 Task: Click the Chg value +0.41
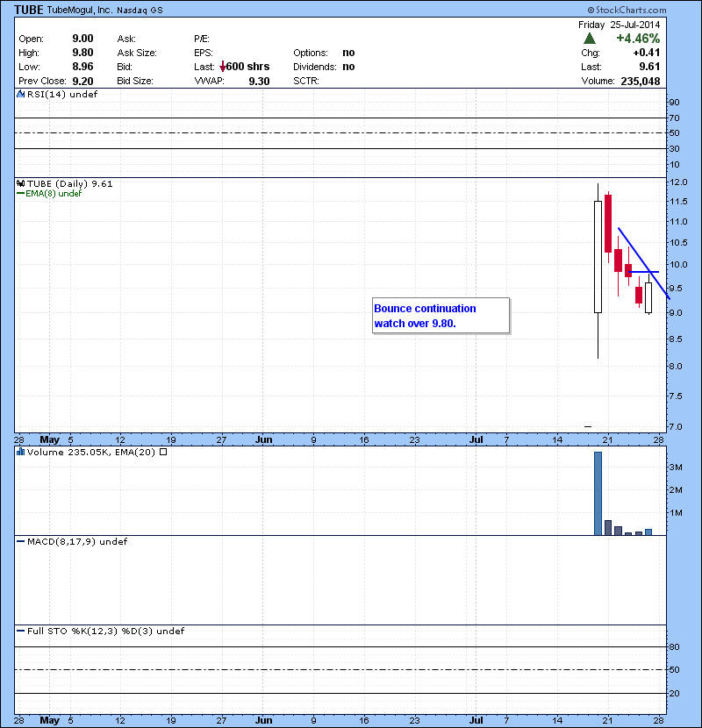pos(646,53)
